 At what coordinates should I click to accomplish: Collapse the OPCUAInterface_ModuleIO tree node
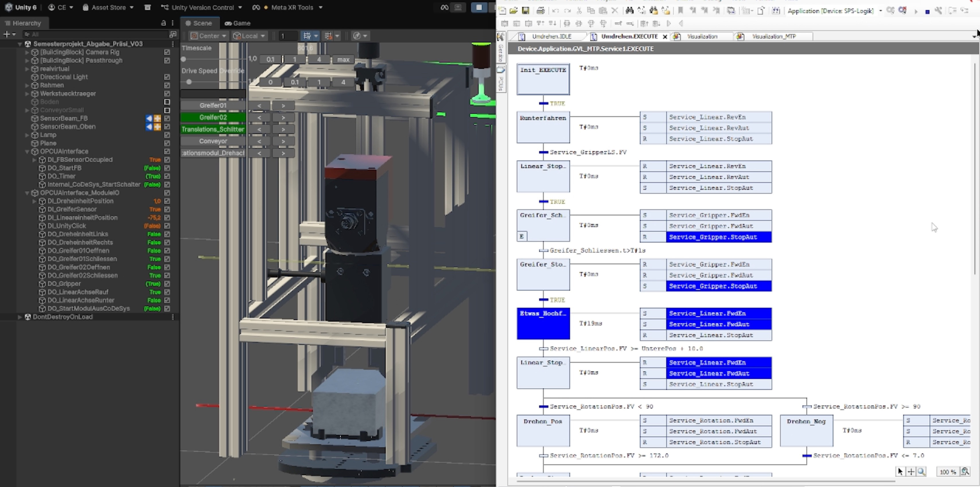point(27,193)
